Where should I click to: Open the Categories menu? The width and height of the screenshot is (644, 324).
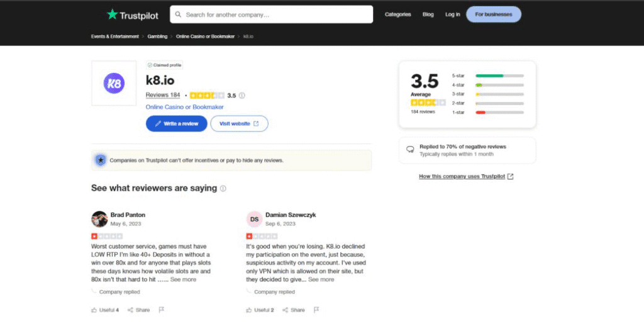pyautogui.click(x=397, y=14)
